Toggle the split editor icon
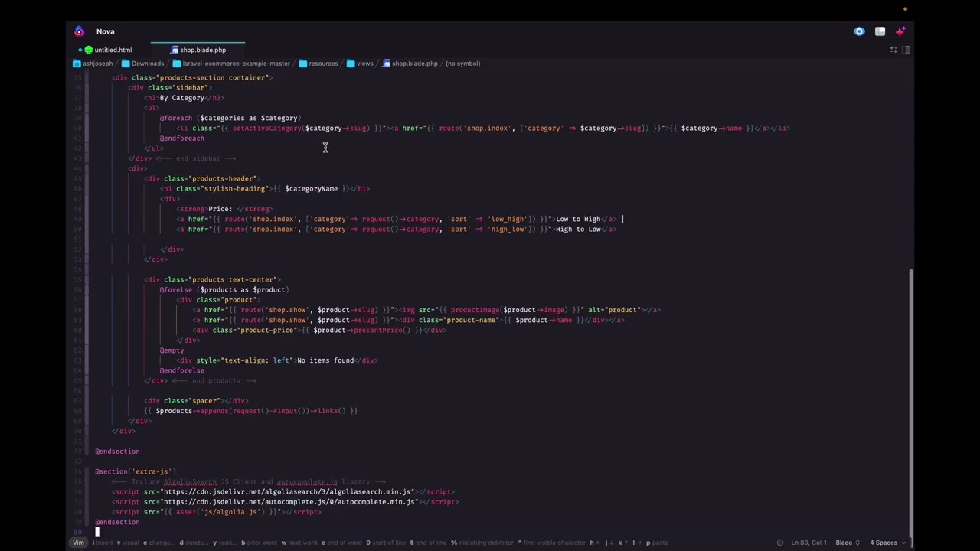 click(x=906, y=50)
